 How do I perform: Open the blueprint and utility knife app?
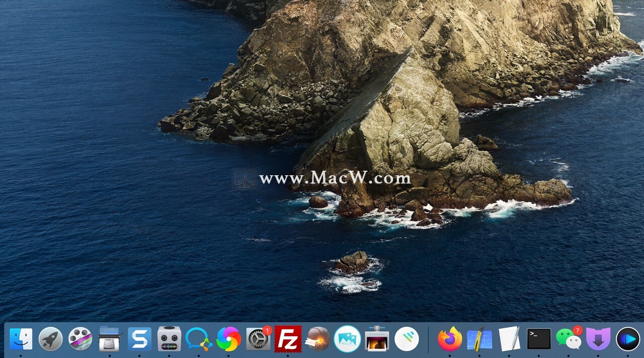click(x=479, y=339)
